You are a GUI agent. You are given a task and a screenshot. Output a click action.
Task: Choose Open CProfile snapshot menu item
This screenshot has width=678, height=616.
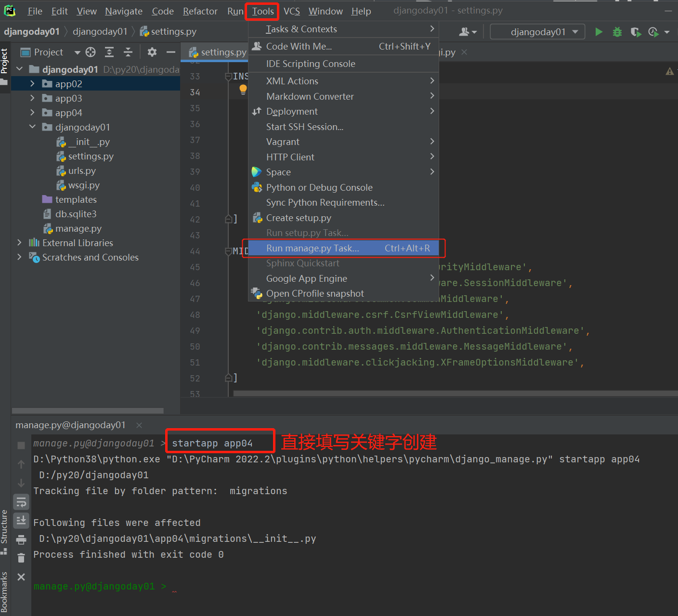pos(343,293)
